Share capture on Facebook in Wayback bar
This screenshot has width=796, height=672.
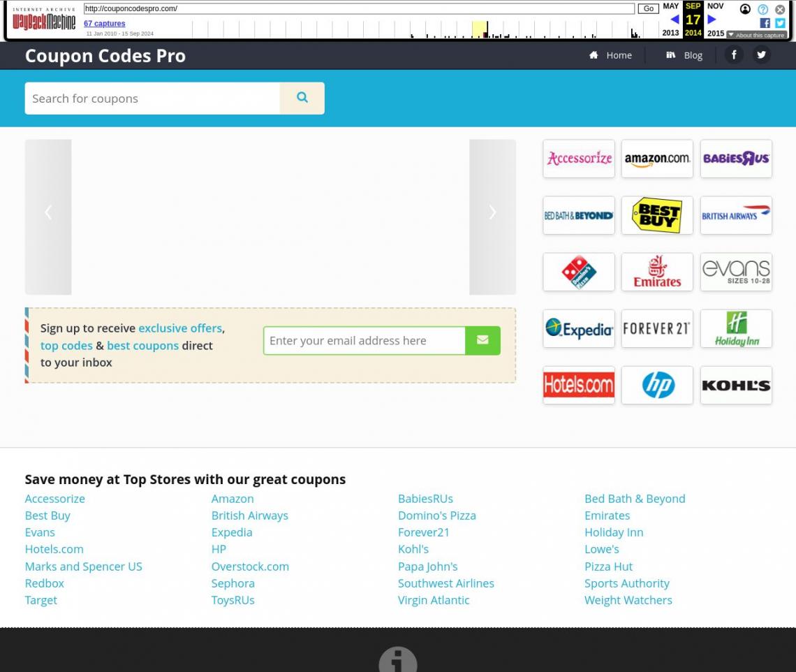tap(765, 23)
